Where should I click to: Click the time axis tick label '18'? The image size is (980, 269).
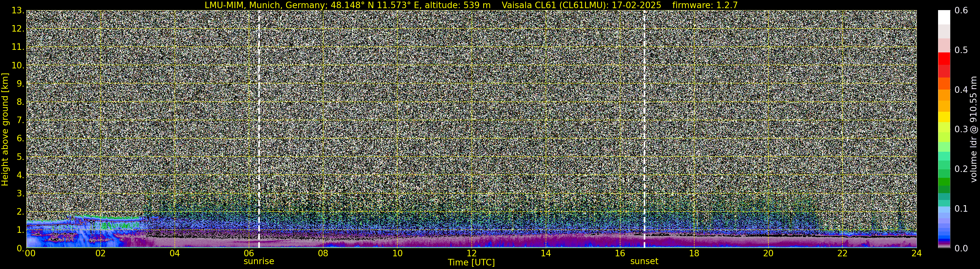click(x=694, y=253)
